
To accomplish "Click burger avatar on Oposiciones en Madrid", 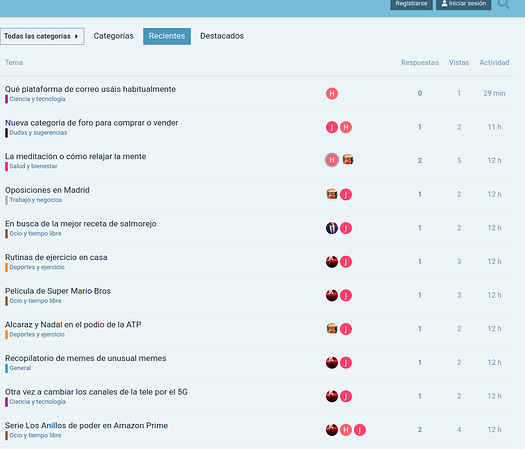I will 332,195.
